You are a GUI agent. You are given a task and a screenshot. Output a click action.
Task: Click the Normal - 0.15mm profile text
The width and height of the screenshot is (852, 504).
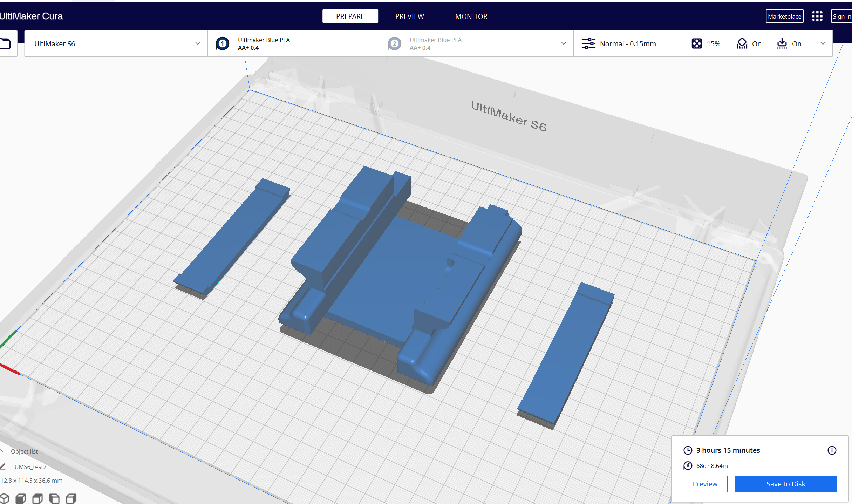tap(628, 44)
